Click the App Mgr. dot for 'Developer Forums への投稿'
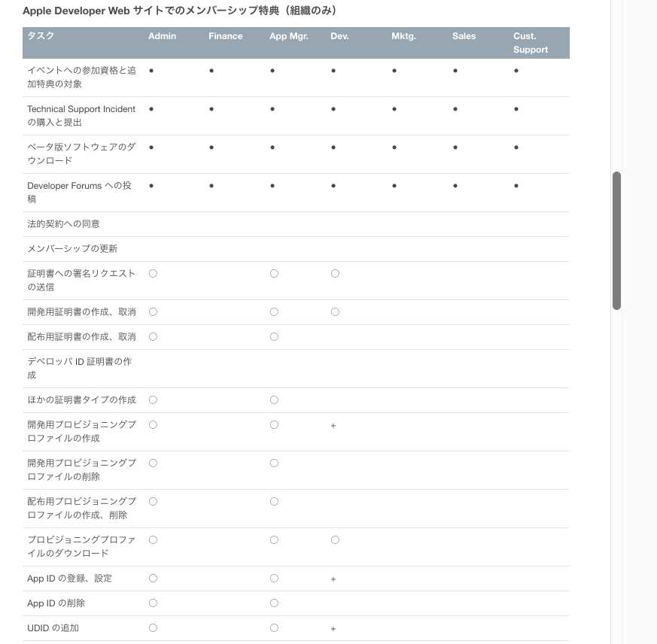The image size is (657, 644). pos(272,186)
